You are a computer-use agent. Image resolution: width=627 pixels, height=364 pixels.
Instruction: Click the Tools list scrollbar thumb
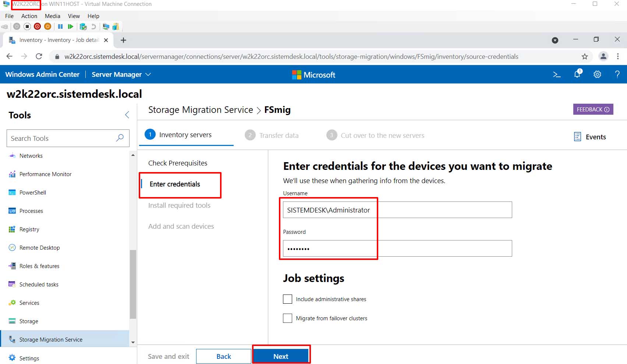point(133,284)
